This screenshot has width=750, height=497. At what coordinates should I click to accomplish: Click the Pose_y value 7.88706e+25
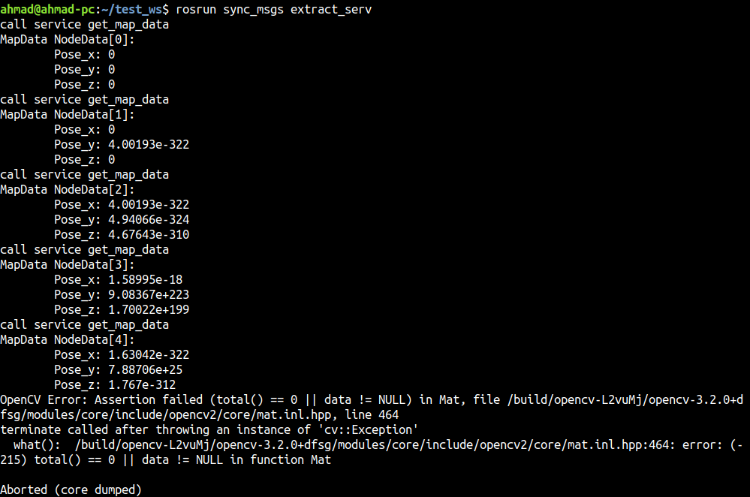[144, 369]
